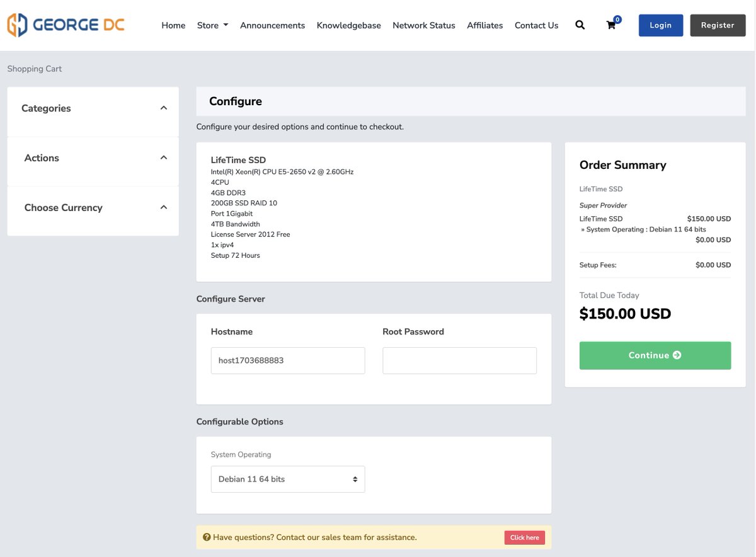The width and height of the screenshot is (756, 557).
Task: Click the '200GB SSD RAID 10' line
Action: [244, 203]
